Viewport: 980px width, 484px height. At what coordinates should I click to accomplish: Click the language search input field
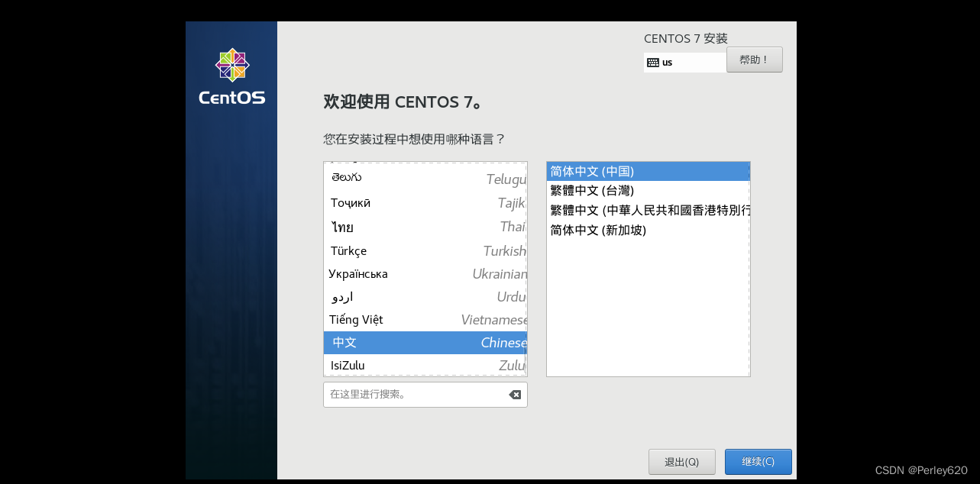(425, 395)
